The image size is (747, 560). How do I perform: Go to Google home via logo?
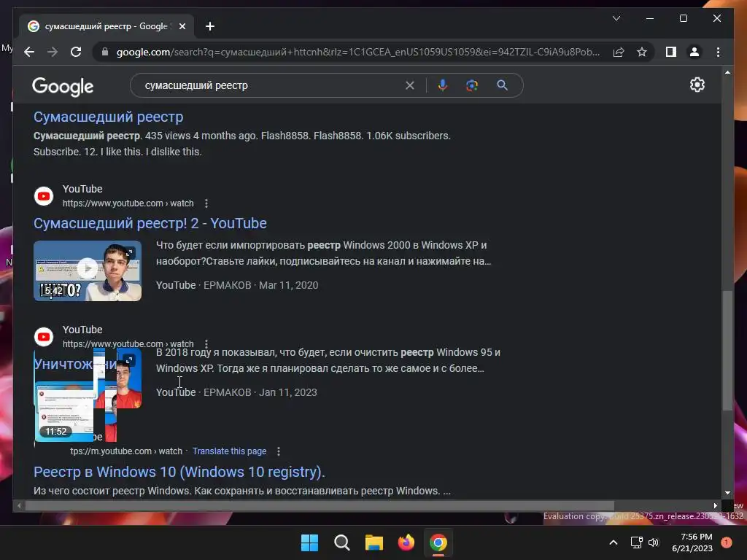pos(63,87)
